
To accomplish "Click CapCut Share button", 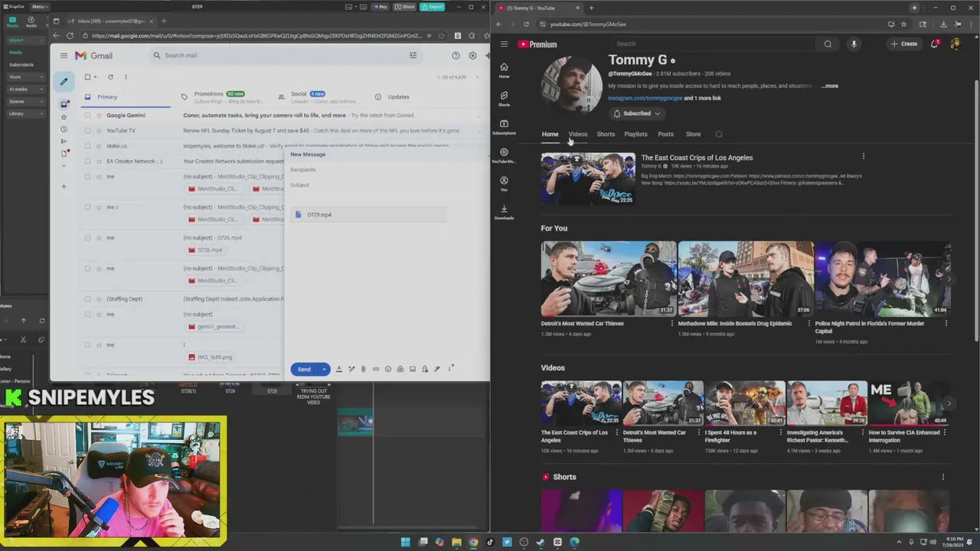I will click(405, 6).
